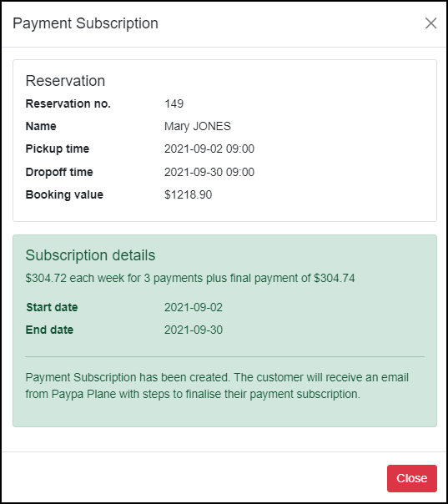The height and width of the screenshot is (504, 448).
Task: Click the $304.72 weekly payment summary line
Action: 190,278
